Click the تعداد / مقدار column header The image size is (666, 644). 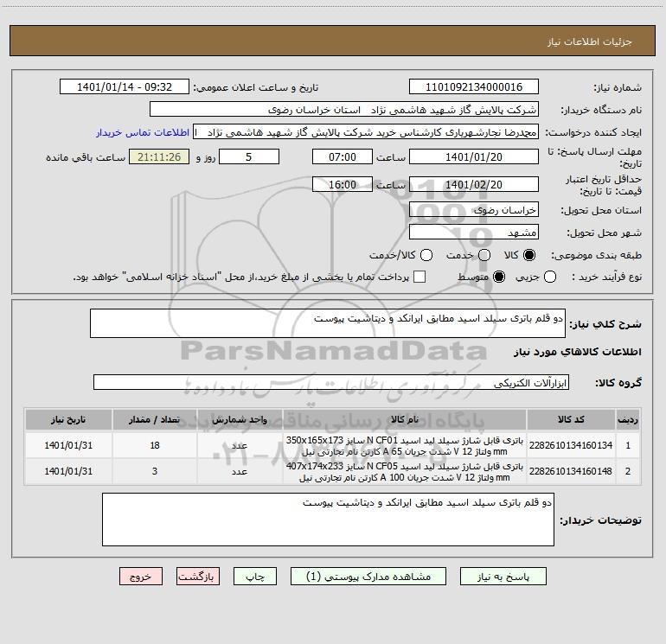154,420
